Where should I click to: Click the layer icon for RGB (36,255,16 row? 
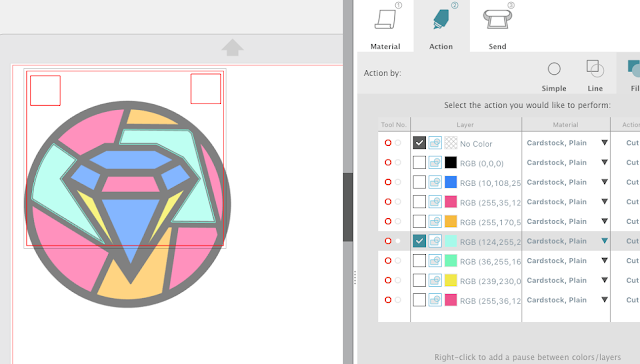coord(435,260)
